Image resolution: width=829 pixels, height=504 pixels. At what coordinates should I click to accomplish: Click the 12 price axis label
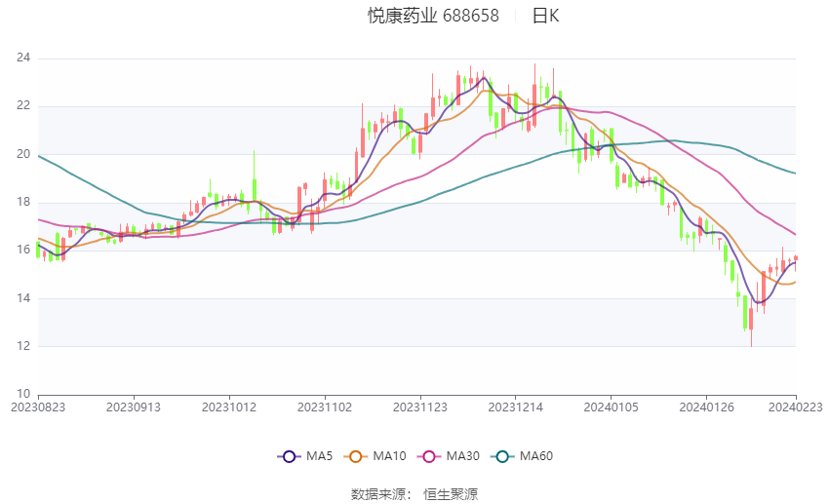coord(23,346)
